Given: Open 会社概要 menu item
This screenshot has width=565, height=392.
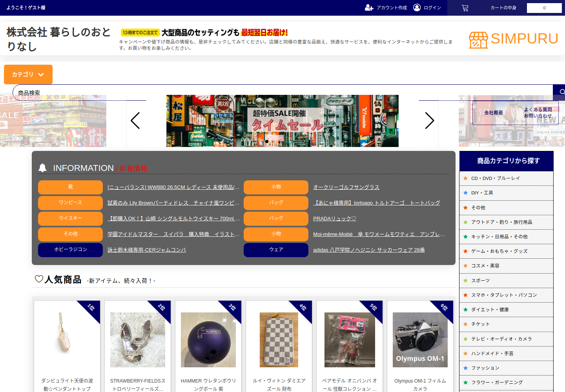Looking at the screenshot, I should (x=493, y=113).
